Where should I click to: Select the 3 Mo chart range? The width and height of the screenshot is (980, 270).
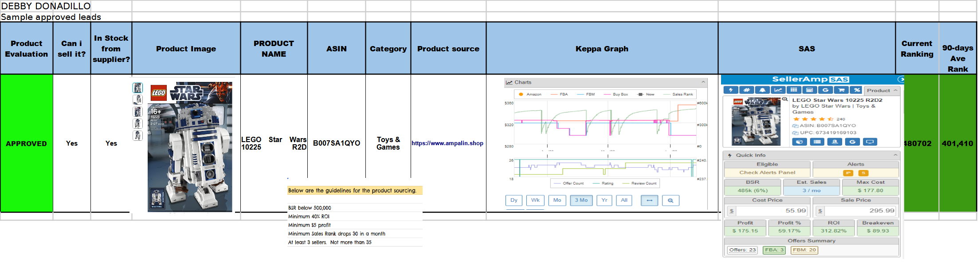click(x=581, y=201)
